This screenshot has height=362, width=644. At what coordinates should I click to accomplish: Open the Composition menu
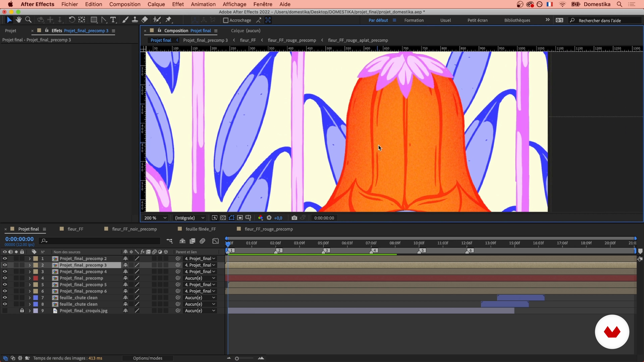[125, 4]
